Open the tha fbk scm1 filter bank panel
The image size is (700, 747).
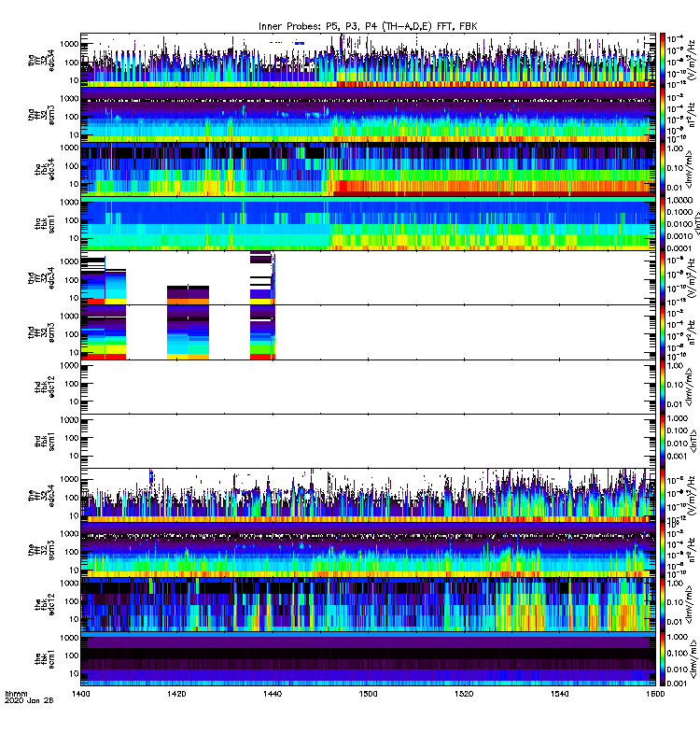click(368, 223)
